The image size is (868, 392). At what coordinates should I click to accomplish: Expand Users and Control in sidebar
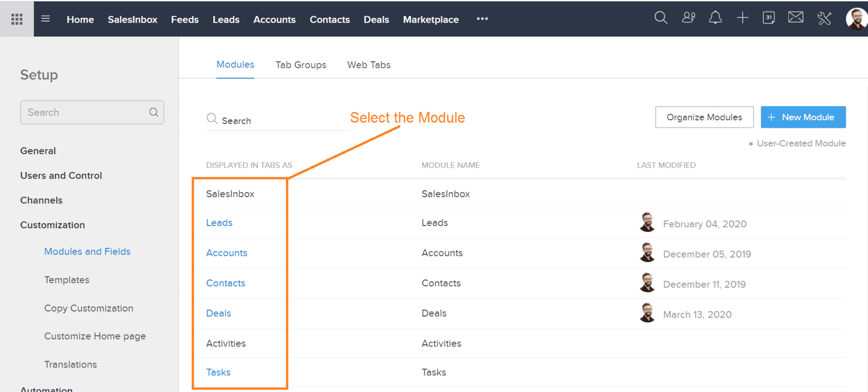coord(61,176)
